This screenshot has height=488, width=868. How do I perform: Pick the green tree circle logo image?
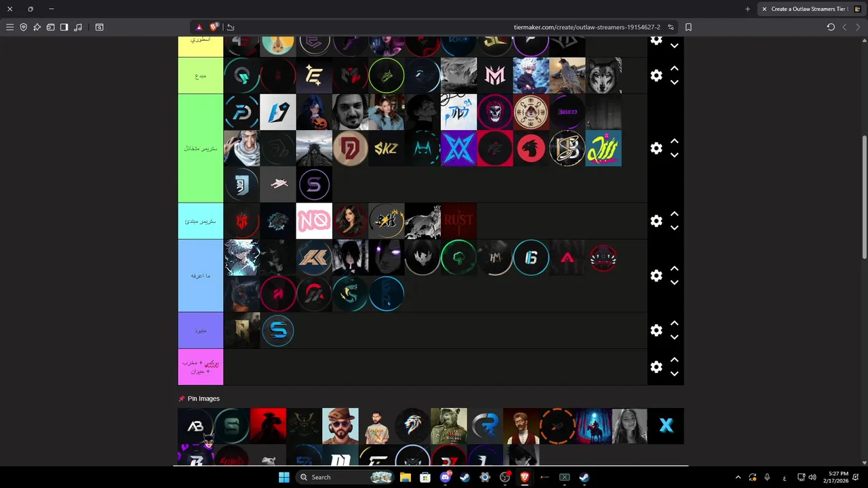459,258
